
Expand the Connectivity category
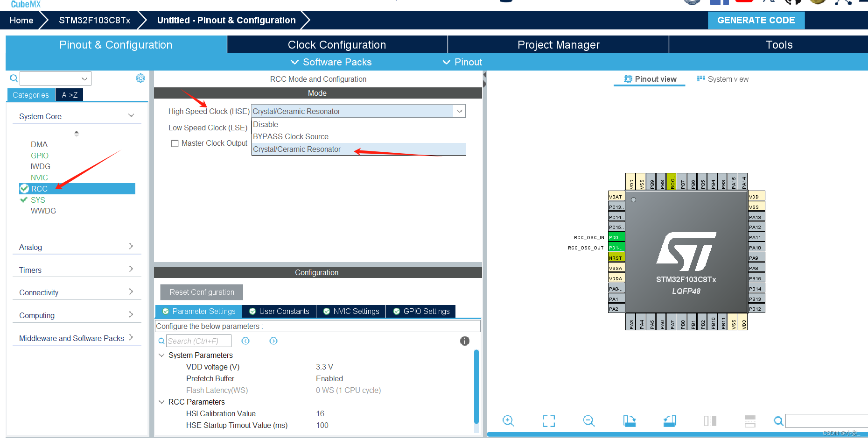(x=131, y=292)
